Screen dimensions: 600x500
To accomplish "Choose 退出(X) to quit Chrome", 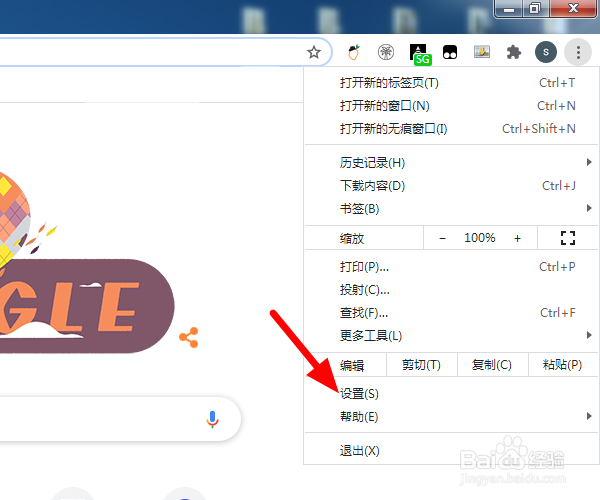I will 452,451.
